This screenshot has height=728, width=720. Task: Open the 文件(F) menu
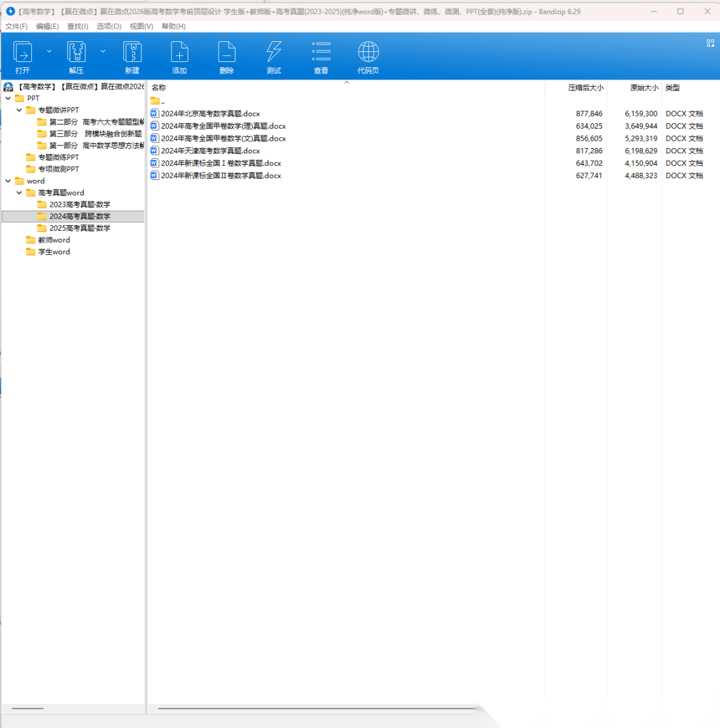tap(17, 26)
